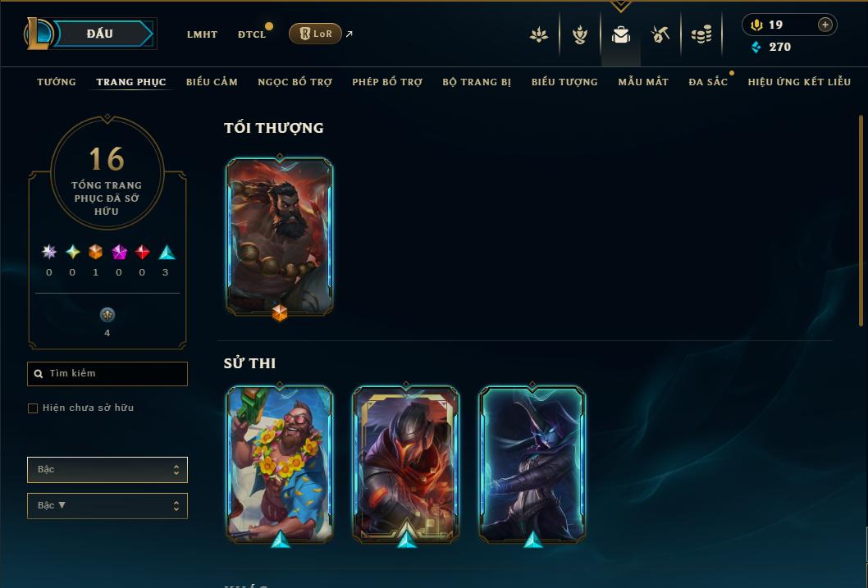Open the laurel profile icon in top bar
This screenshot has height=588, width=868.
pos(579,34)
